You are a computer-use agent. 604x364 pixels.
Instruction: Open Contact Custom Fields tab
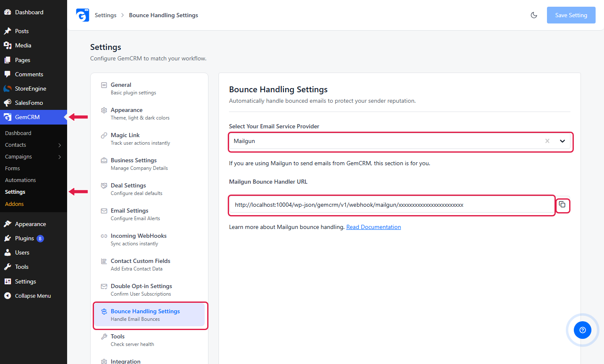tap(149, 265)
